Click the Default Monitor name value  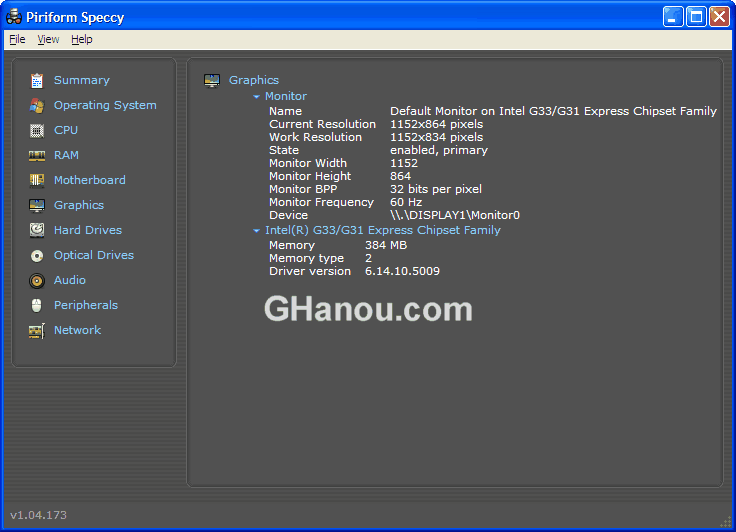[553, 111]
